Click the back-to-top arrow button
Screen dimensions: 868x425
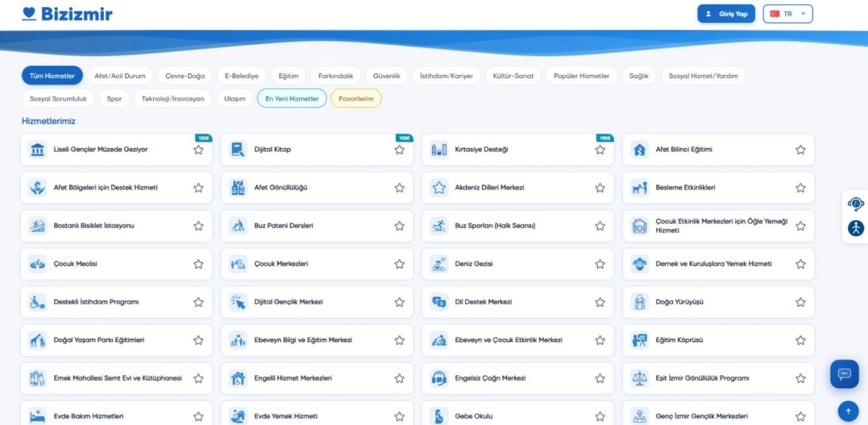[x=848, y=411]
